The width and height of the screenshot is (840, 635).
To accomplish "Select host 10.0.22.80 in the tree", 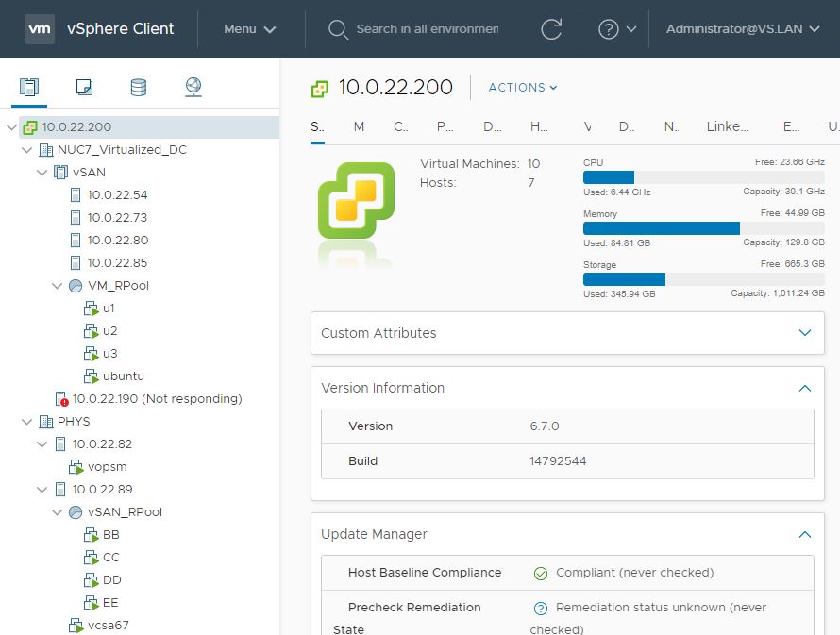I will click(118, 241).
